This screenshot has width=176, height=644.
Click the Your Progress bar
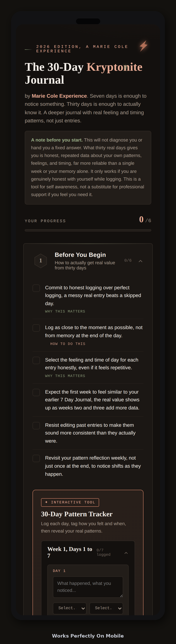(x=88, y=230)
